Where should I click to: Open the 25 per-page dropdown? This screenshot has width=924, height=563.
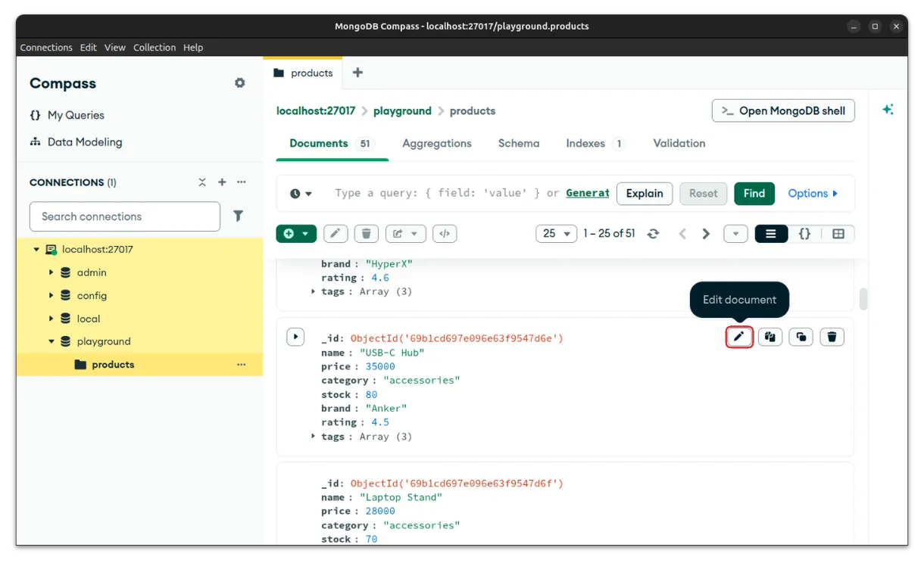coord(556,234)
